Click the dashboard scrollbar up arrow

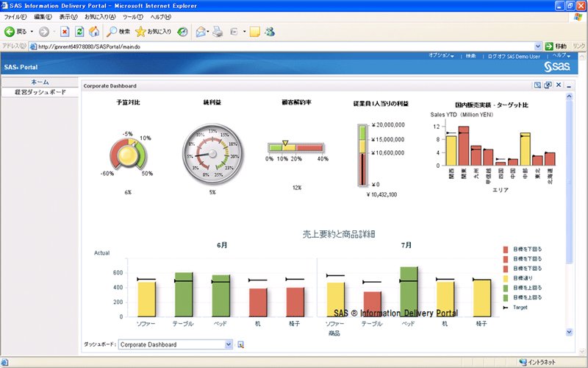(569, 96)
